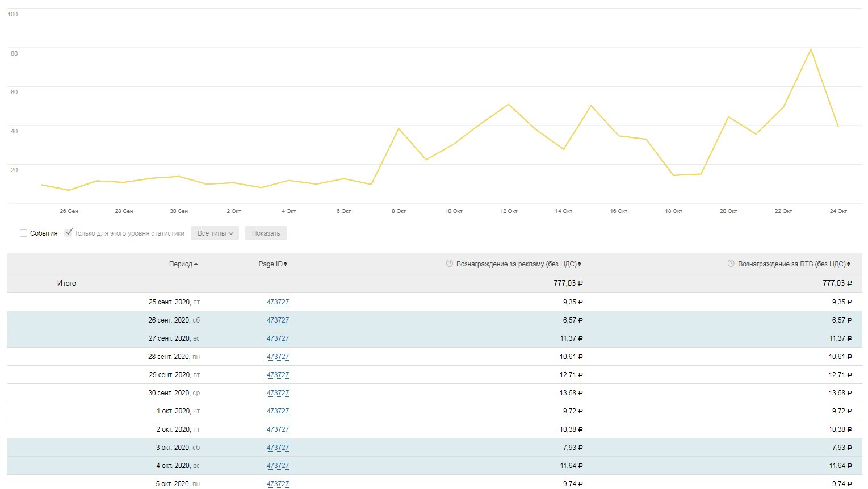Click the Итого summary row label
The width and height of the screenshot is (868, 489).
(66, 283)
